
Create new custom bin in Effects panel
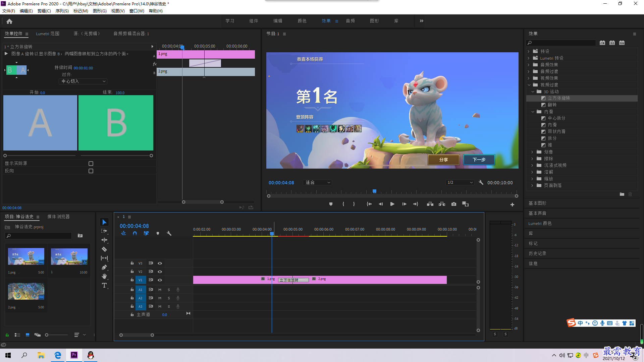click(x=622, y=194)
